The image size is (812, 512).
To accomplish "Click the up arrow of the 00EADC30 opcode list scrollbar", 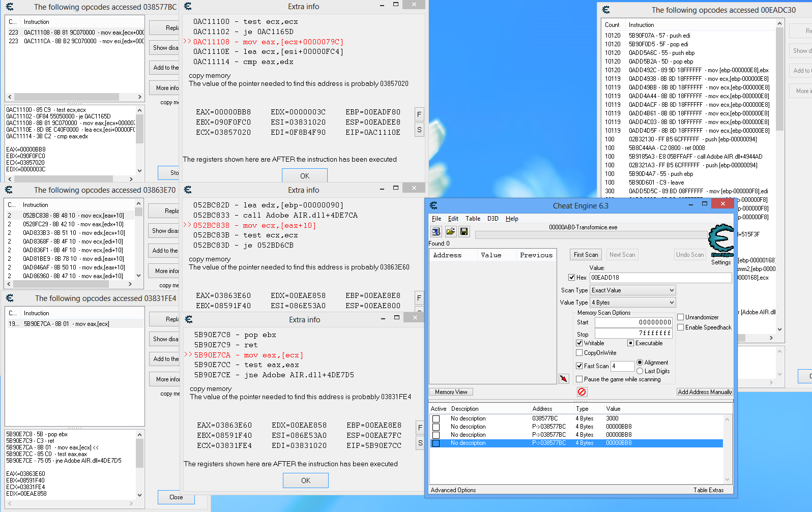I will (x=779, y=23).
